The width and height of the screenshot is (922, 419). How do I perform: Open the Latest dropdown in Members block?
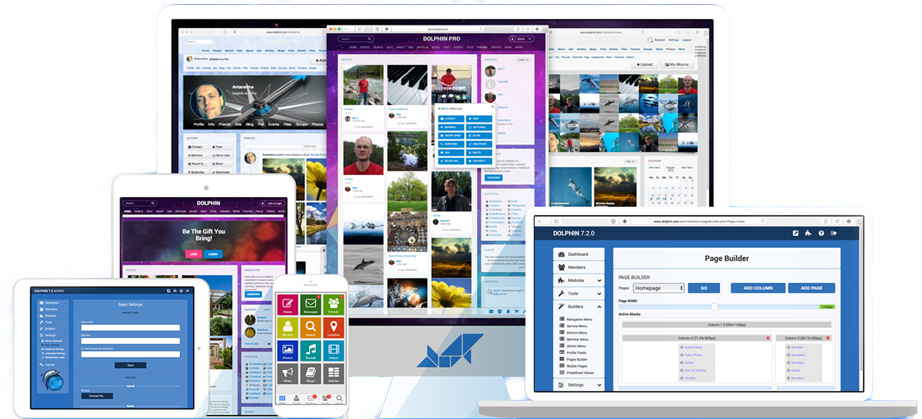point(523,60)
